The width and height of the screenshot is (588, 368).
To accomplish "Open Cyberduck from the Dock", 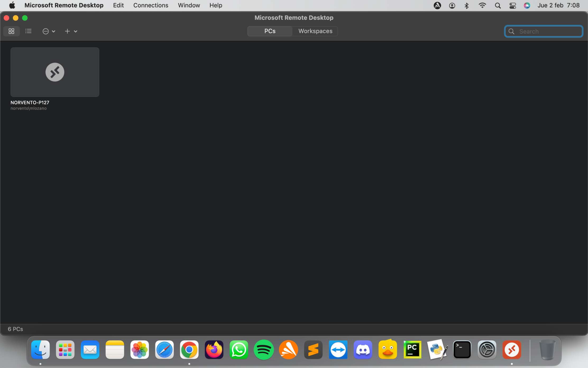I will click(388, 349).
